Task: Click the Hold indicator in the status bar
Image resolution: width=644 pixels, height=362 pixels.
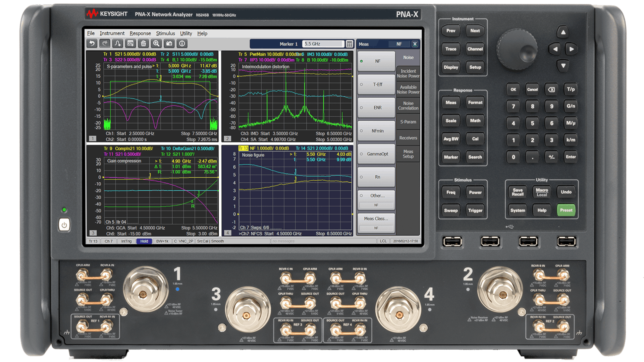Action: 145,241
